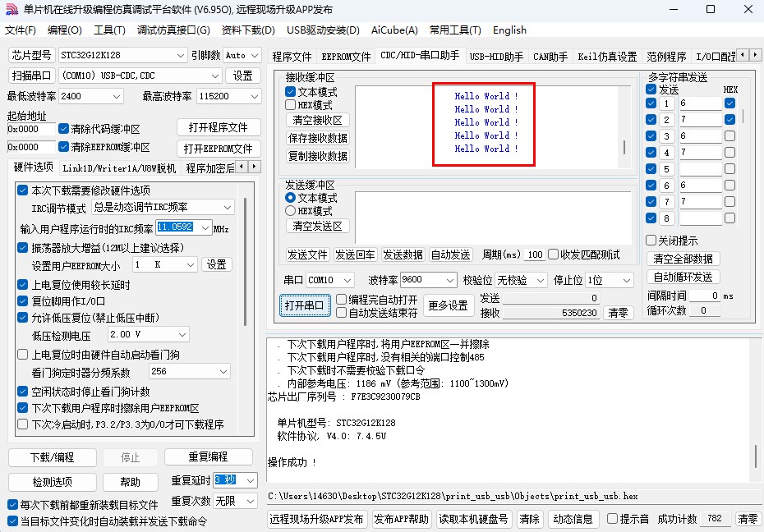Expand 最低波特率 2400 dropdown
764x532 pixels.
pos(117,96)
